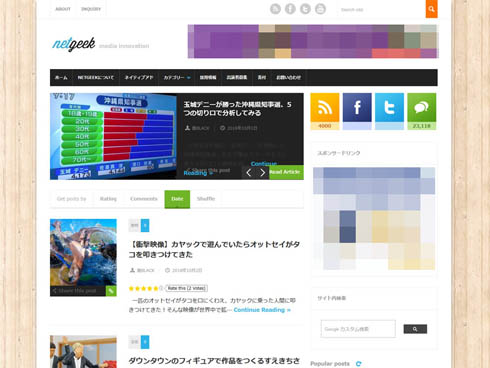This screenshot has height=368, width=490.
Task: Click the sponsored link ad in sidebar
Action: 374,218
